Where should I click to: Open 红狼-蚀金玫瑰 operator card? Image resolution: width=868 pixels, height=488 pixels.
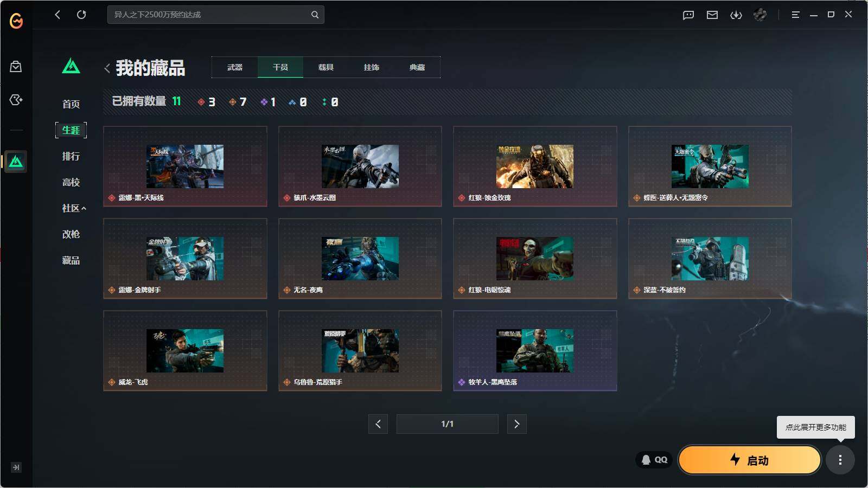[535, 166]
